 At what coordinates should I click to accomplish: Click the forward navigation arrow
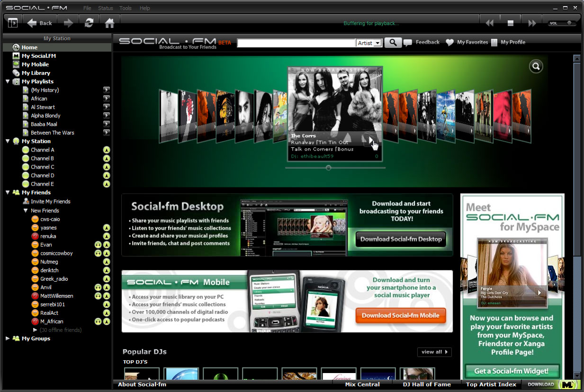pos(69,23)
